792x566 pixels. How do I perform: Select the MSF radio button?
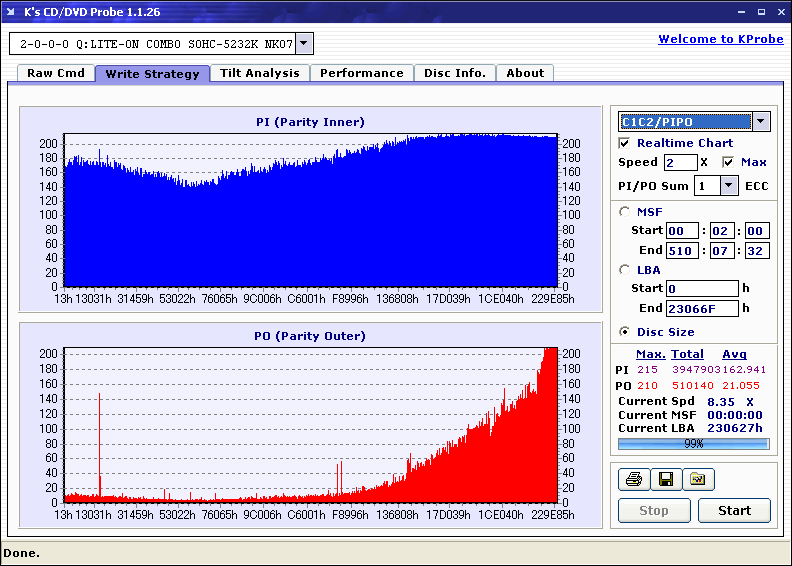coord(624,212)
